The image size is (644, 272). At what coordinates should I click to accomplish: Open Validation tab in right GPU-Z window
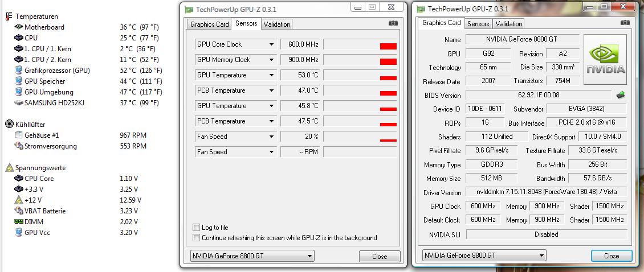tap(508, 24)
